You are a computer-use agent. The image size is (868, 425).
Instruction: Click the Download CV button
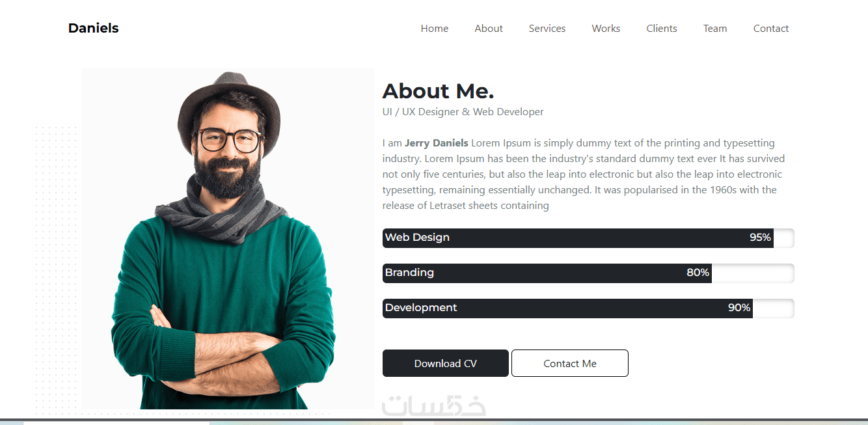click(x=446, y=363)
